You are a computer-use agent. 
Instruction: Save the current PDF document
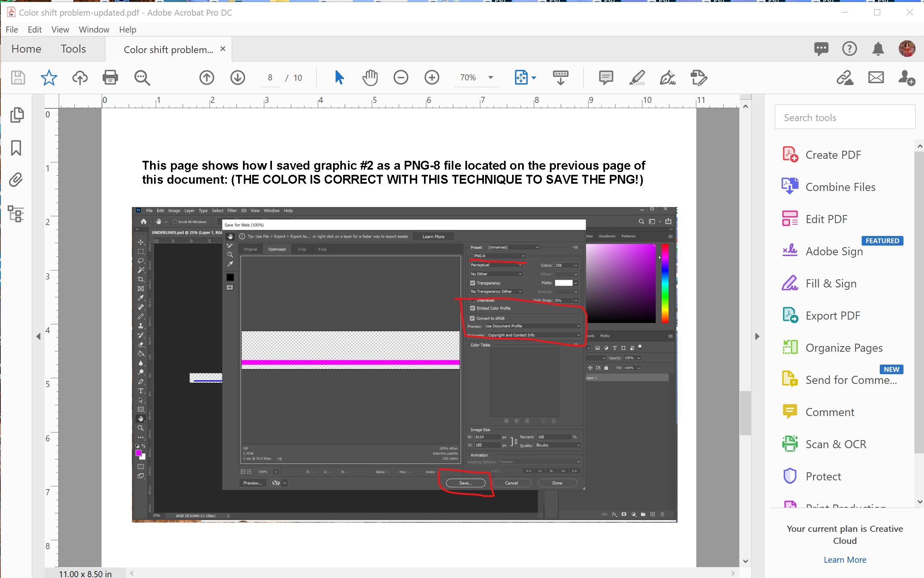click(17, 78)
